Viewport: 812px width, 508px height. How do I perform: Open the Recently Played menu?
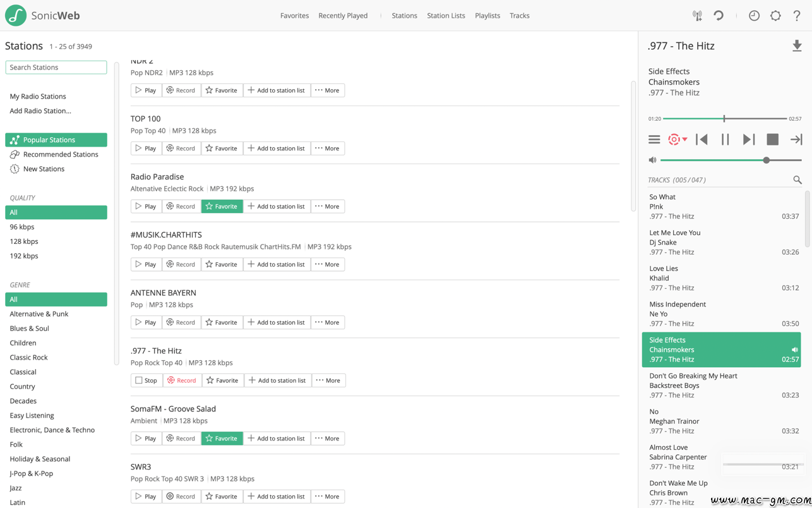[x=343, y=16]
